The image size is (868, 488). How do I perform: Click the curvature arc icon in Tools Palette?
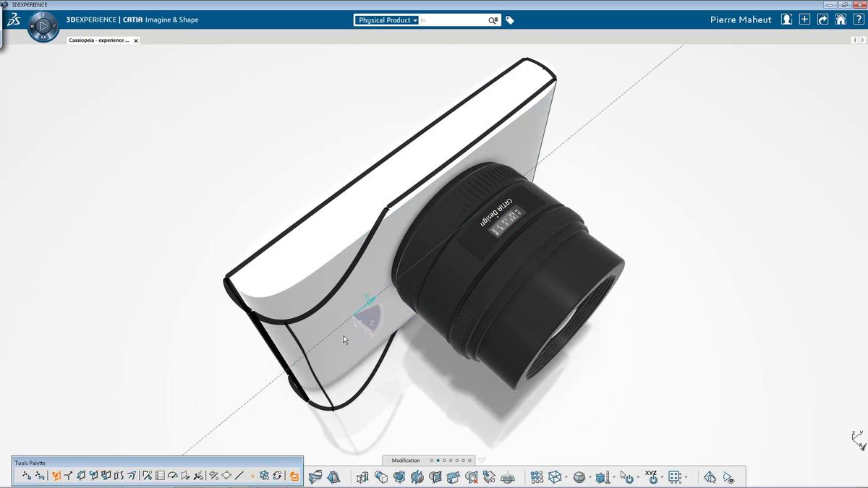pos(172,476)
